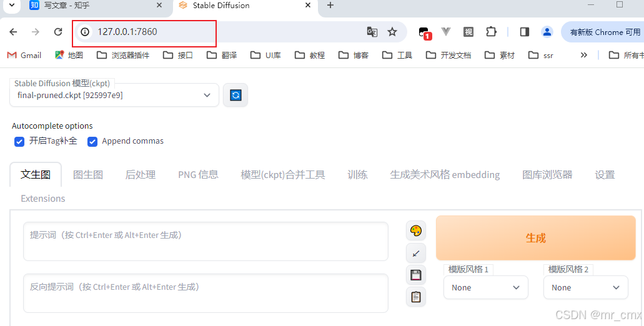Image resolution: width=644 pixels, height=326 pixels.
Task: Open the 模版风格 1 dropdown
Action: 486,287
